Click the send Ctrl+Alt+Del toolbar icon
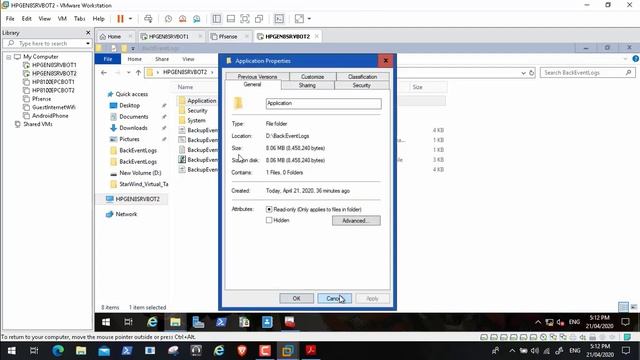 point(148,19)
